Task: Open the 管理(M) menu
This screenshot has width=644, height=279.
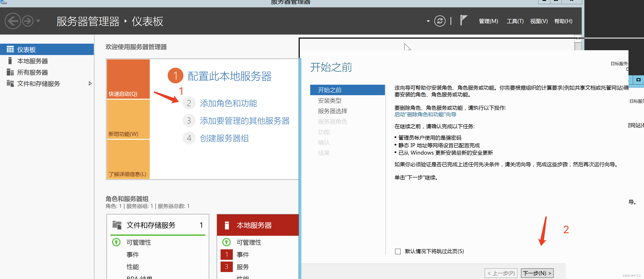Action: coord(488,21)
